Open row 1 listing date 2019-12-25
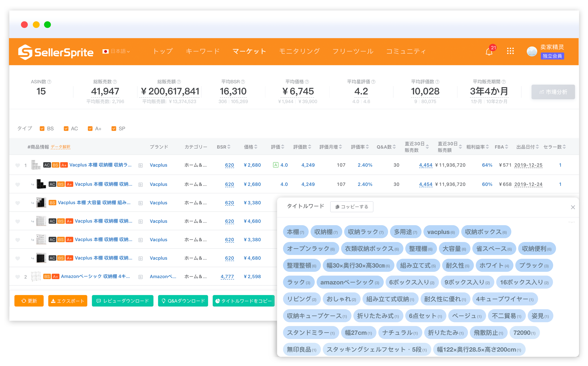This screenshot has height=366, width=588. [x=528, y=165]
